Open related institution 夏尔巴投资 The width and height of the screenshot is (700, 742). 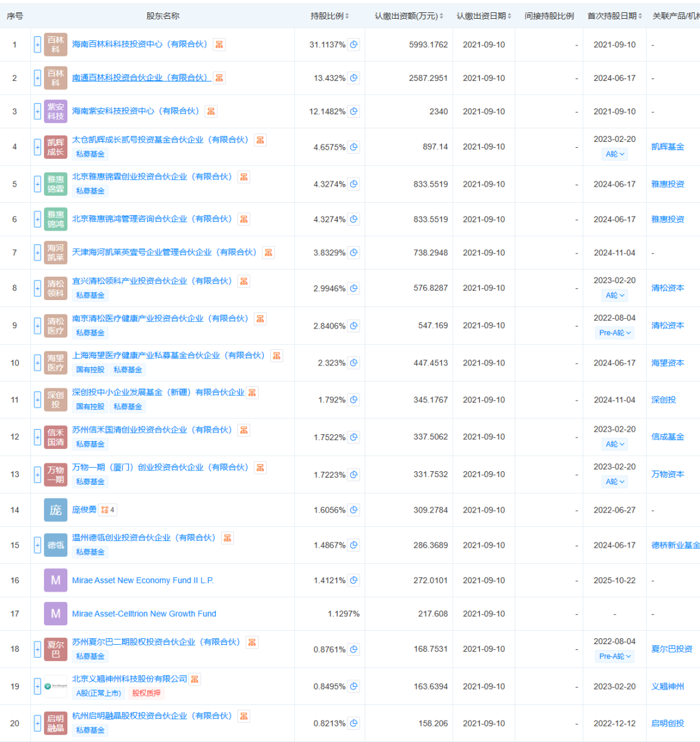pos(672,649)
